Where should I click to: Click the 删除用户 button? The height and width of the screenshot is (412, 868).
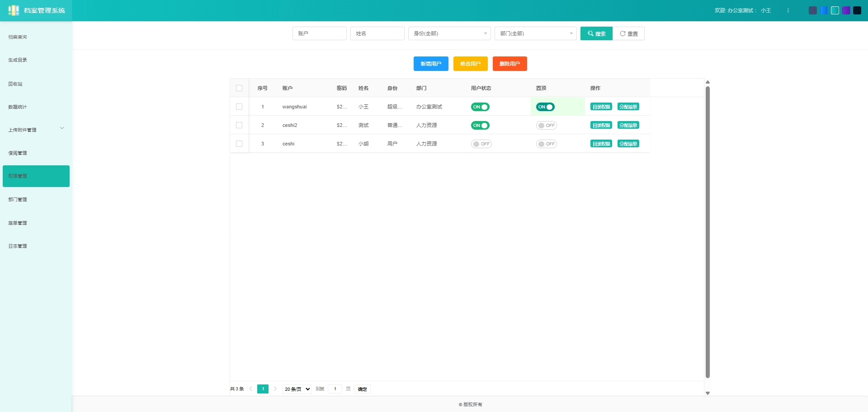pyautogui.click(x=509, y=64)
